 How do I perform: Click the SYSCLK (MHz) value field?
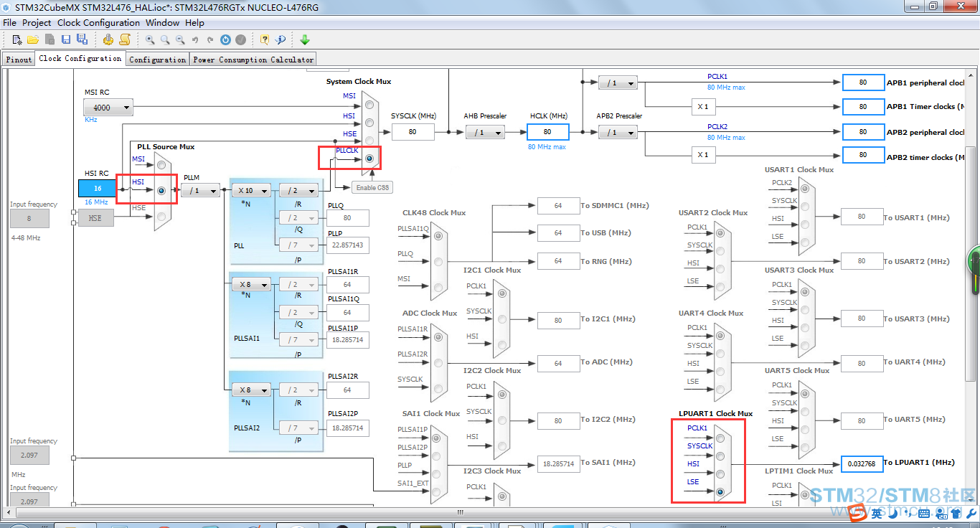(413, 131)
